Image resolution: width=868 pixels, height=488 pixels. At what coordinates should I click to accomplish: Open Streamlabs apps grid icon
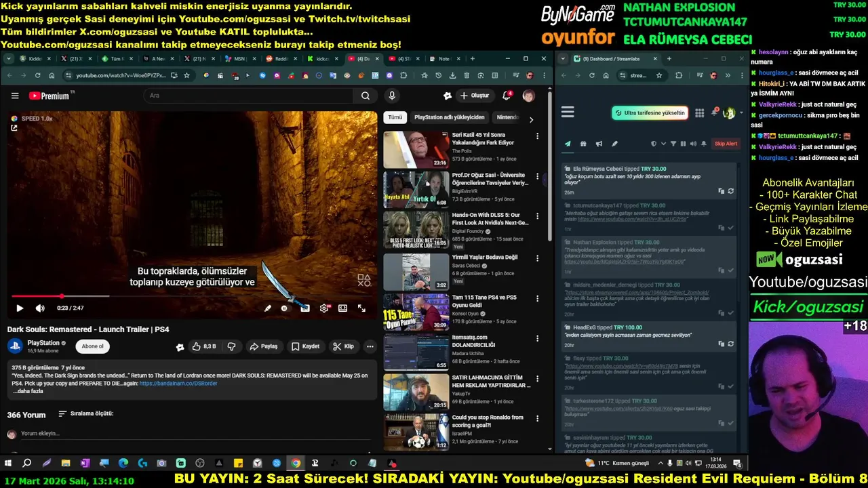coord(700,113)
